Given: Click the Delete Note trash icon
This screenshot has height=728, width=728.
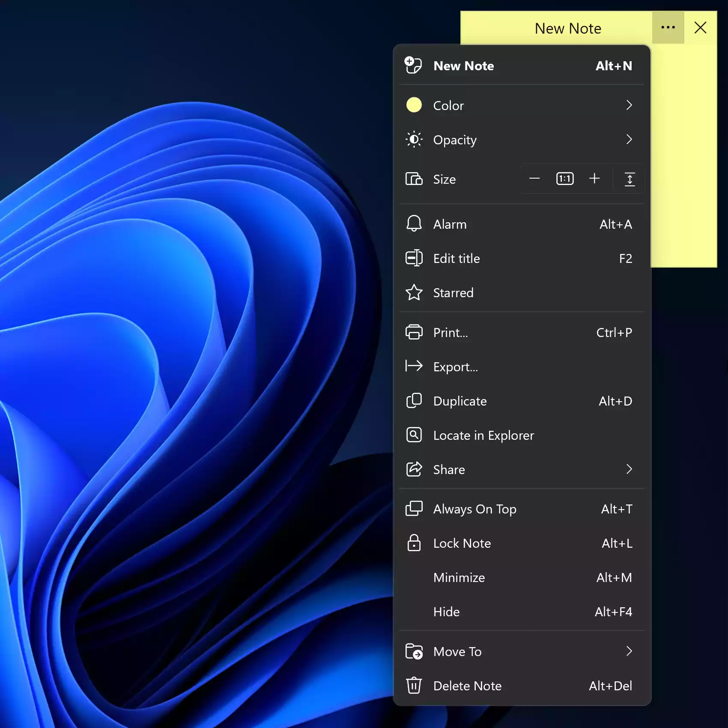Looking at the screenshot, I should (413, 686).
